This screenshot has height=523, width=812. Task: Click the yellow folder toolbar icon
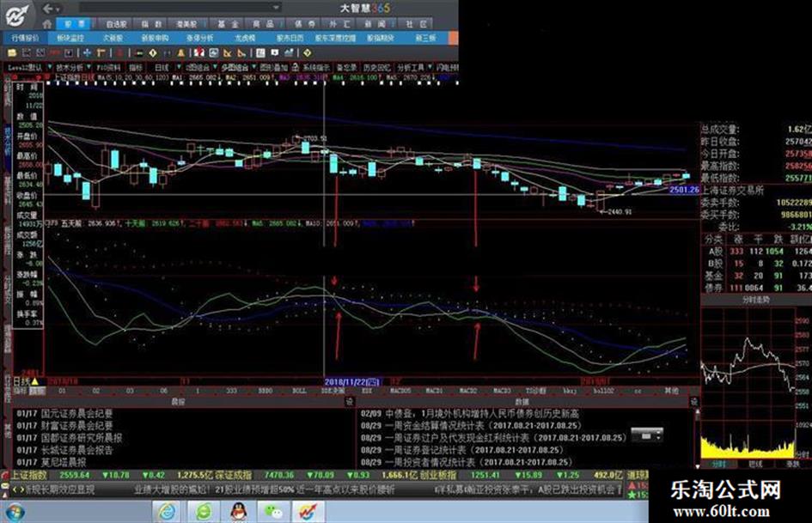pos(12,53)
